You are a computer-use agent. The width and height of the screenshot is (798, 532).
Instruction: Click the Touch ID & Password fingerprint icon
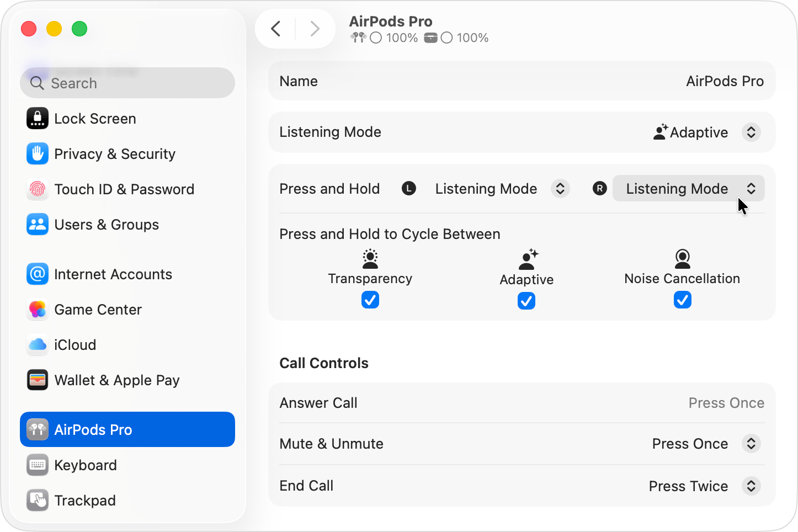pos(37,189)
